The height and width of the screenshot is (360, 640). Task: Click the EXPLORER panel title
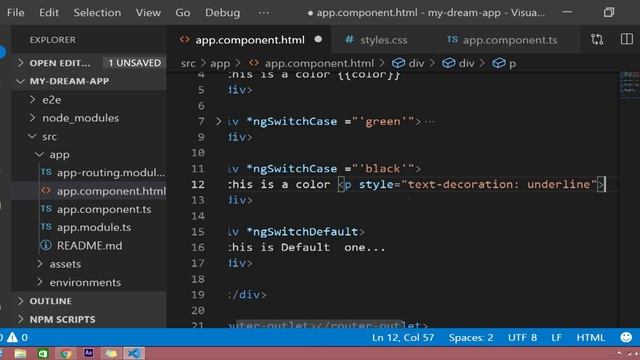[52, 40]
